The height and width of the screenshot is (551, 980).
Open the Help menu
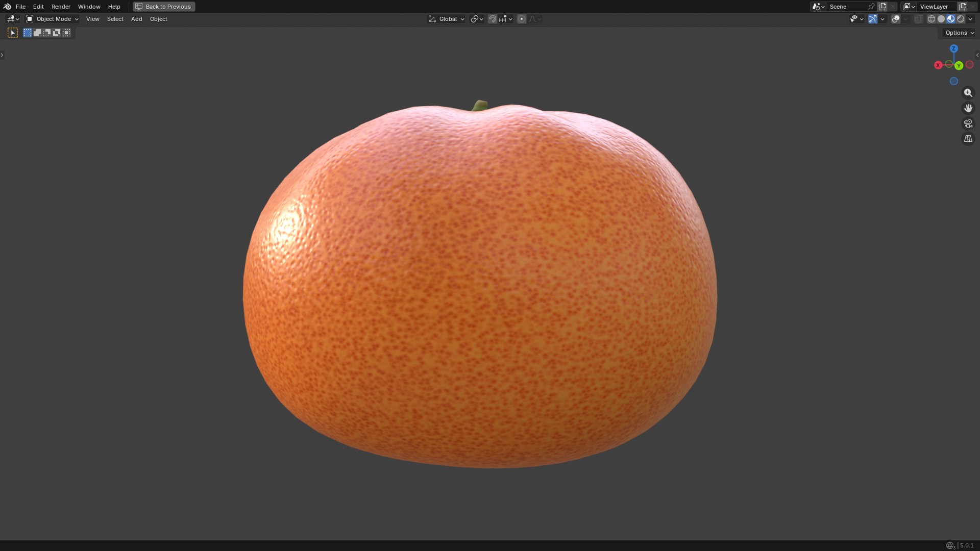pos(114,7)
